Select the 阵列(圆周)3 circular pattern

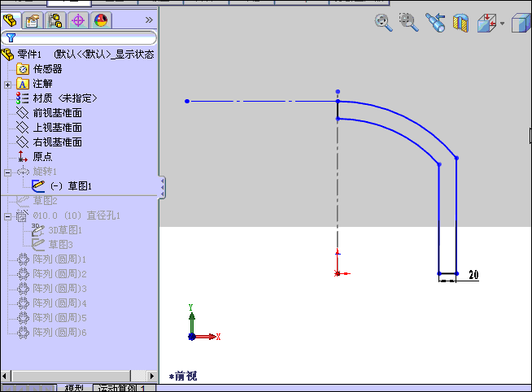pyautogui.click(x=59, y=289)
